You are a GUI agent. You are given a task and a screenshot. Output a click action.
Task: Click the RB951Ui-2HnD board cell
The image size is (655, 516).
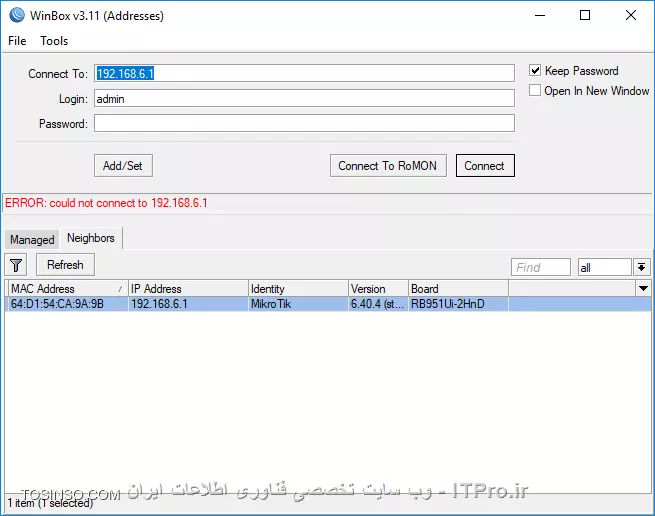coord(458,304)
